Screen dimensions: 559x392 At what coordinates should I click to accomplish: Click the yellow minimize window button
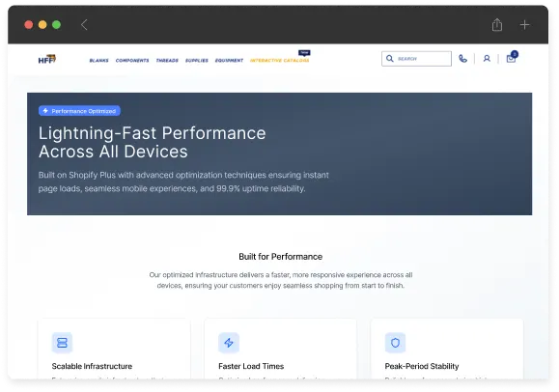[42, 24]
